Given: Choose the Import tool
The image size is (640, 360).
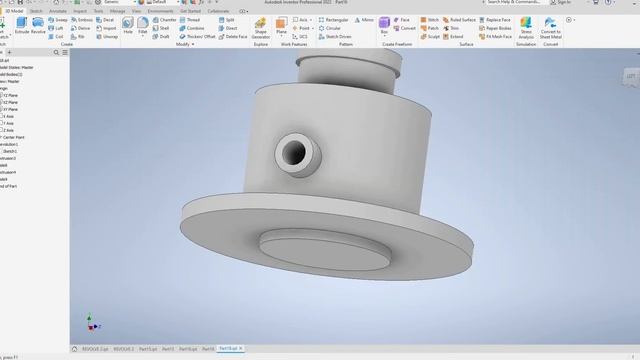Looking at the screenshot, I should pos(107,28).
